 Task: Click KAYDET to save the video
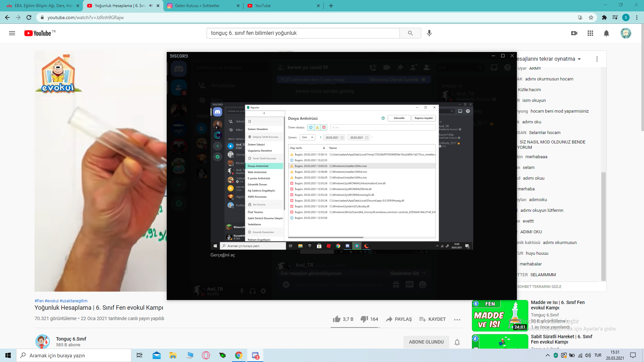click(x=432, y=319)
